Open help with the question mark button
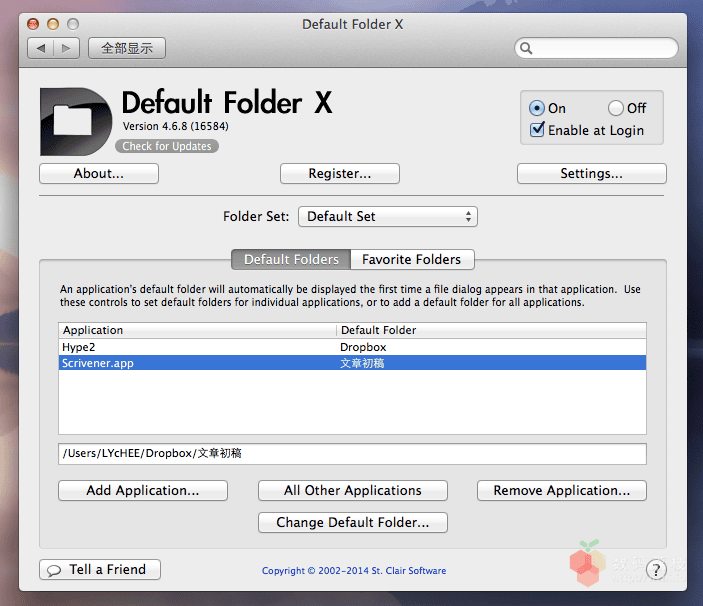The height and width of the screenshot is (606, 703). pos(656,570)
